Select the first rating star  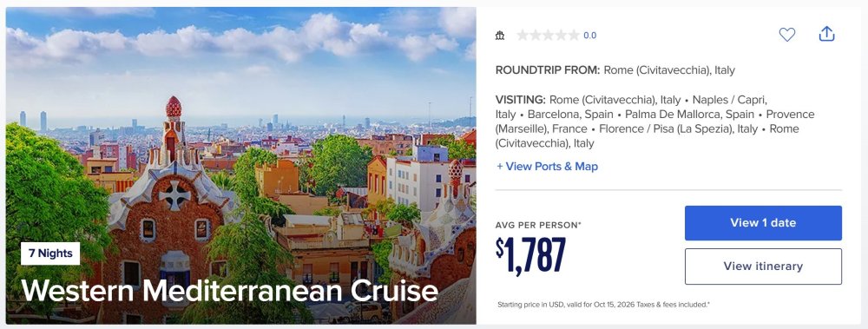pyautogui.click(x=523, y=36)
